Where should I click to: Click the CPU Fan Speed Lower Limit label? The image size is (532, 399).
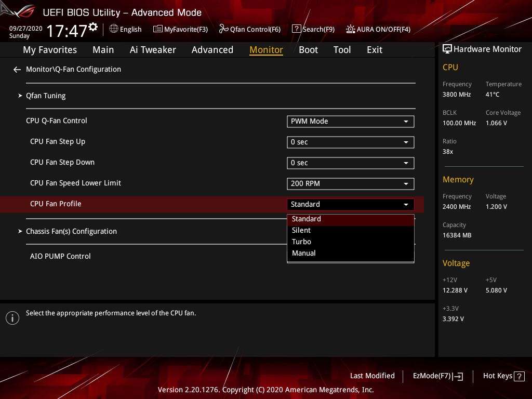coord(75,183)
